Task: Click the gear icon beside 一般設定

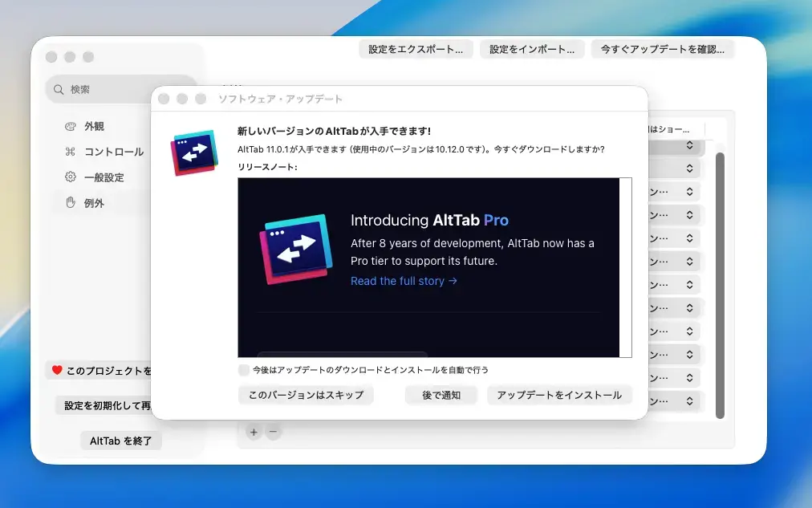Action: (71, 177)
